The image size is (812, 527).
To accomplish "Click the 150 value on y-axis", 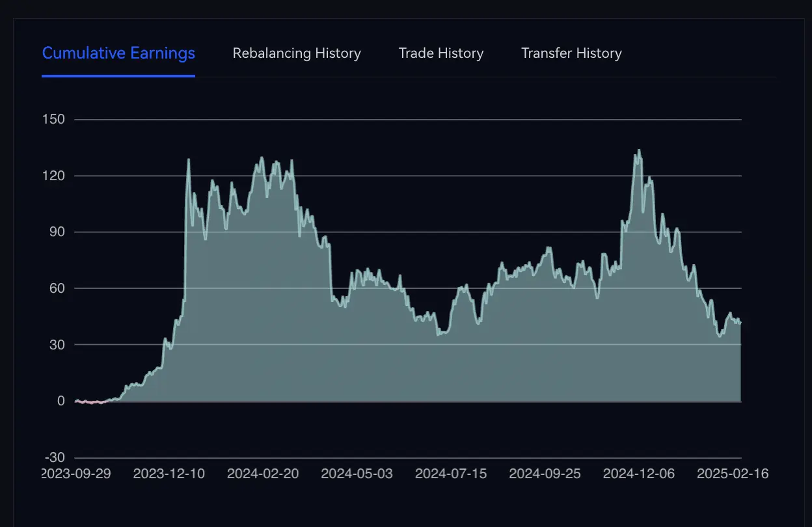I will click(53, 120).
